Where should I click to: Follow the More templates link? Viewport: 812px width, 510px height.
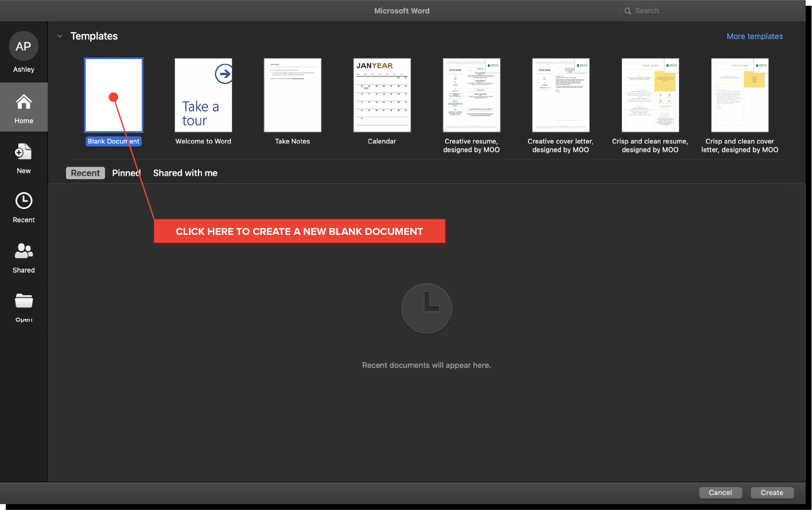coord(755,36)
